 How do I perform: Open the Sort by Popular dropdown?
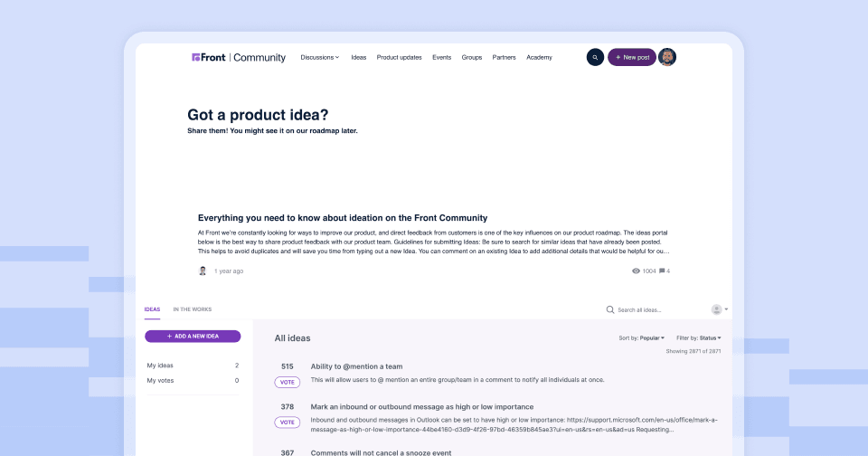642,338
